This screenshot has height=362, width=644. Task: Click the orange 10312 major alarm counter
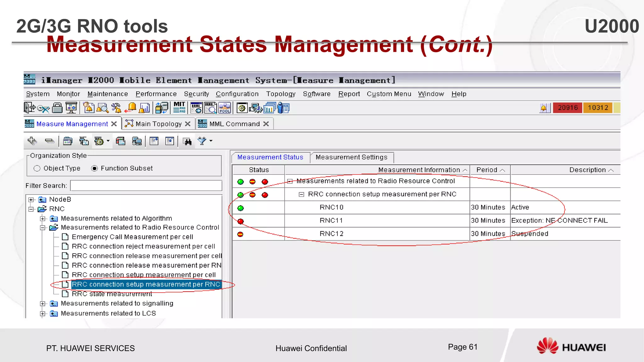pyautogui.click(x=598, y=108)
